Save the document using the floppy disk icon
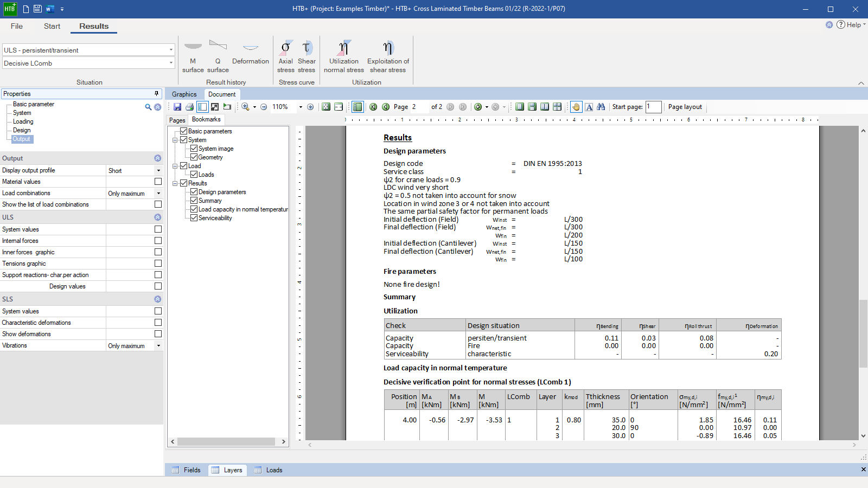Viewport: 868px width, 488px height. tap(177, 107)
